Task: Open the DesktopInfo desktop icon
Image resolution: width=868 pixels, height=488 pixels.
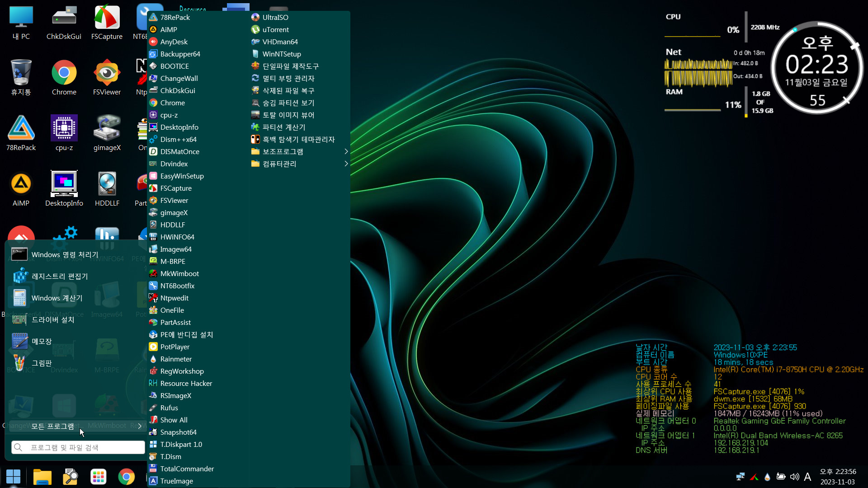Action: [x=64, y=189]
